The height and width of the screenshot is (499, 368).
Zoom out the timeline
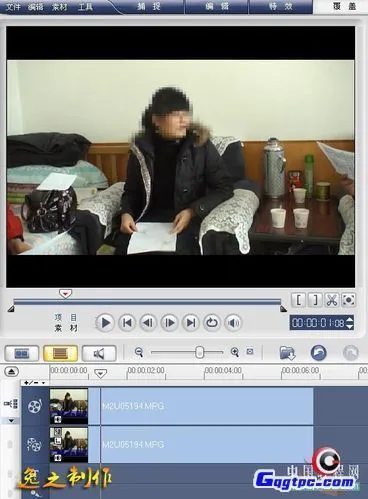[139, 352]
